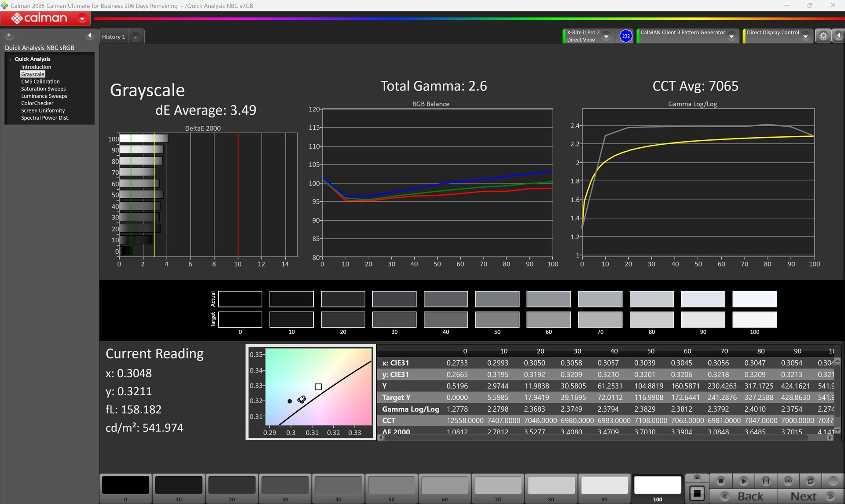The width and height of the screenshot is (845, 504).
Task: Toggle the pattern window black square button
Action: coord(697,493)
